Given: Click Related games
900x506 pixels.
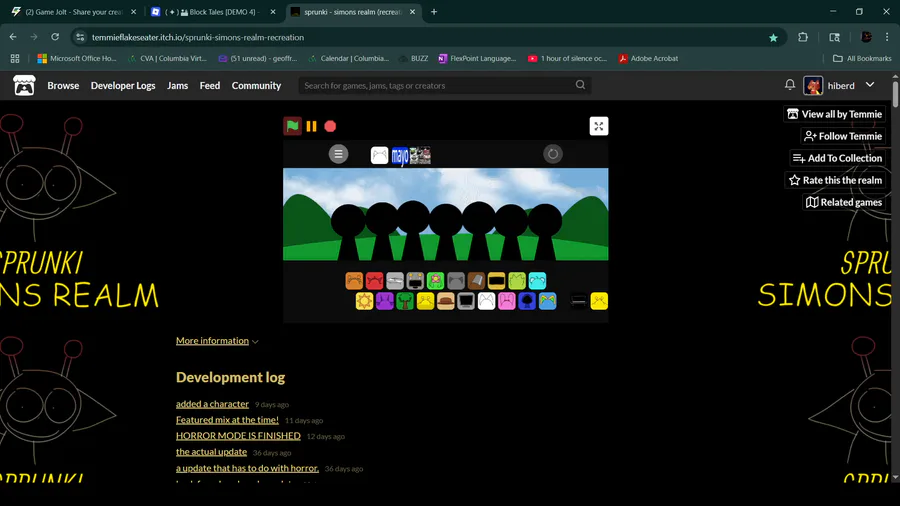Looking at the screenshot, I should pyautogui.click(x=844, y=202).
